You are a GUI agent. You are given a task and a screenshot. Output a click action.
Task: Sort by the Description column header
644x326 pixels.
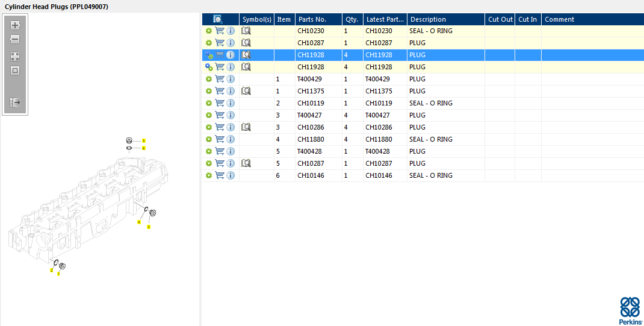[x=428, y=19]
